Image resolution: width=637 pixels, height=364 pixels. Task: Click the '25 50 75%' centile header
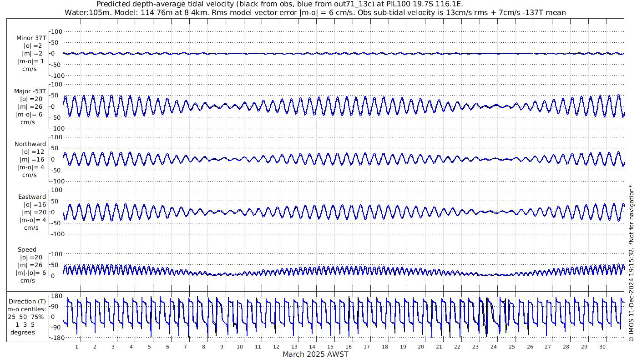click(x=26, y=317)
